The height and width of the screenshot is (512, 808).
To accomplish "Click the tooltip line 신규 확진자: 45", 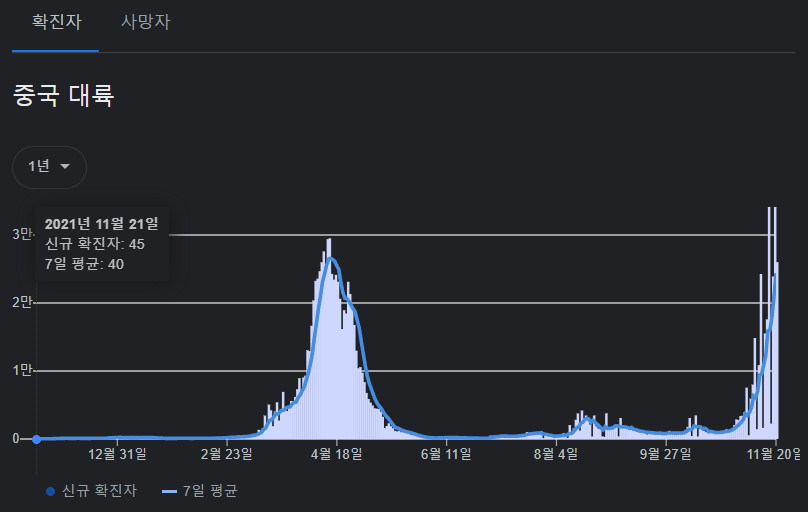I will pyautogui.click(x=95, y=244).
